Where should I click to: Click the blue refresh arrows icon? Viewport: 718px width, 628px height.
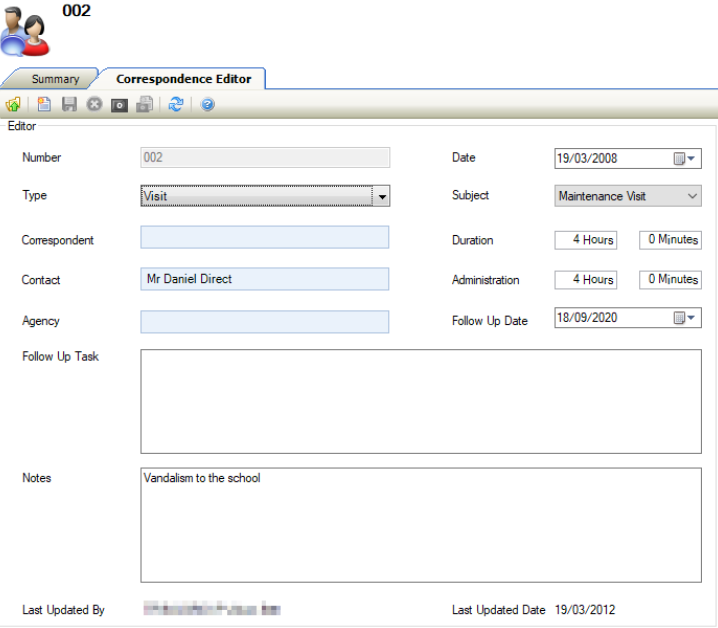click(176, 104)
